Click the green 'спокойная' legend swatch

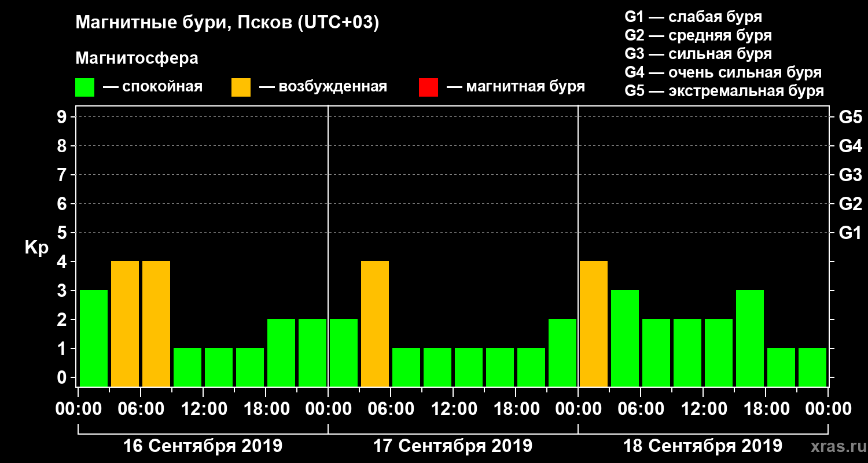84,87
